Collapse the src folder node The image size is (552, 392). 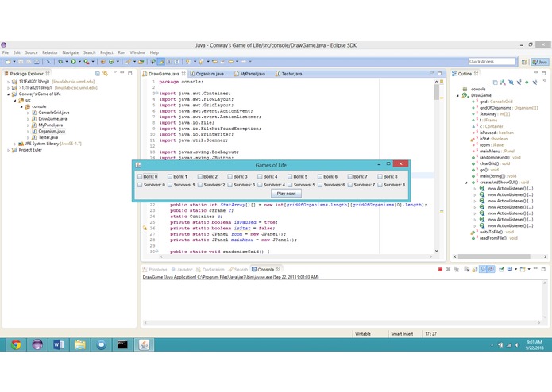(15, 101)
